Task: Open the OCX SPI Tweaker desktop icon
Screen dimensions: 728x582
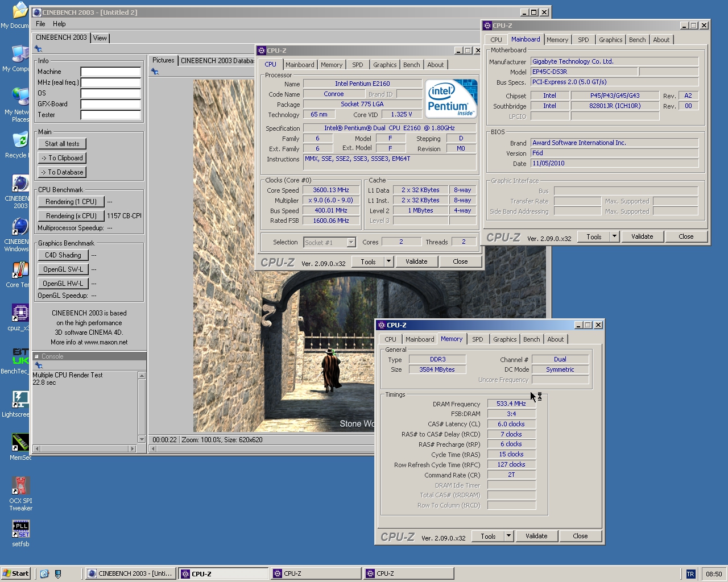Action: [20, 494]
